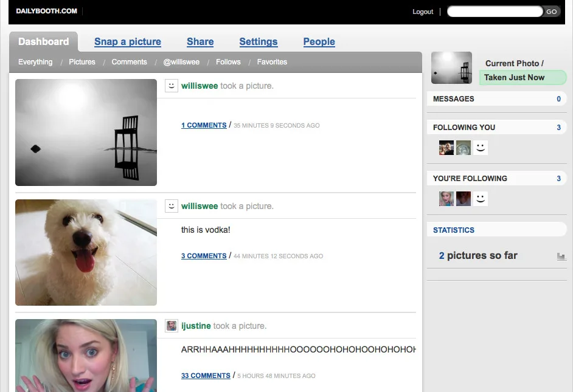This screenshot has width=573, height=392.
Task: Open the Settings tab
Action: (258, 42)
